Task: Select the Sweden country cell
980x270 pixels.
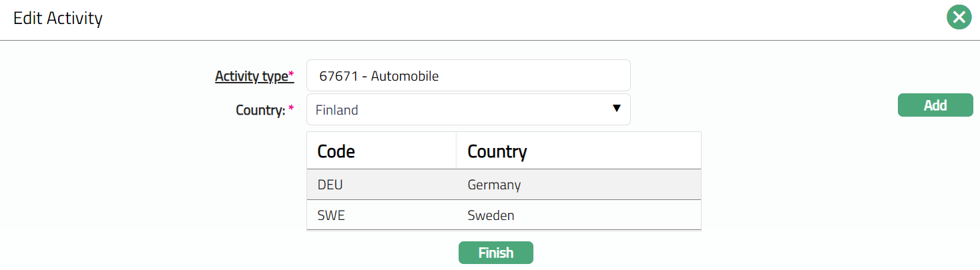Action: (x=491, y=215)
